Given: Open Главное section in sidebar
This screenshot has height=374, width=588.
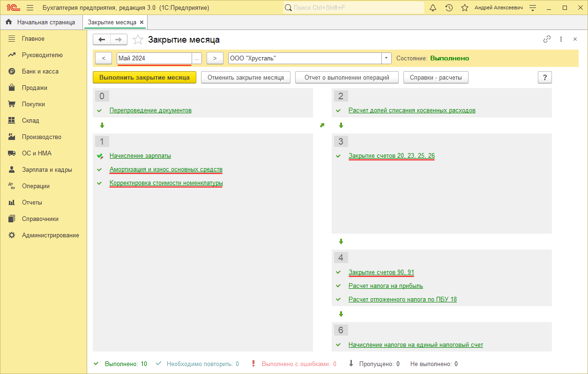Looking at the screenshot, I should [x=33, y=39].
